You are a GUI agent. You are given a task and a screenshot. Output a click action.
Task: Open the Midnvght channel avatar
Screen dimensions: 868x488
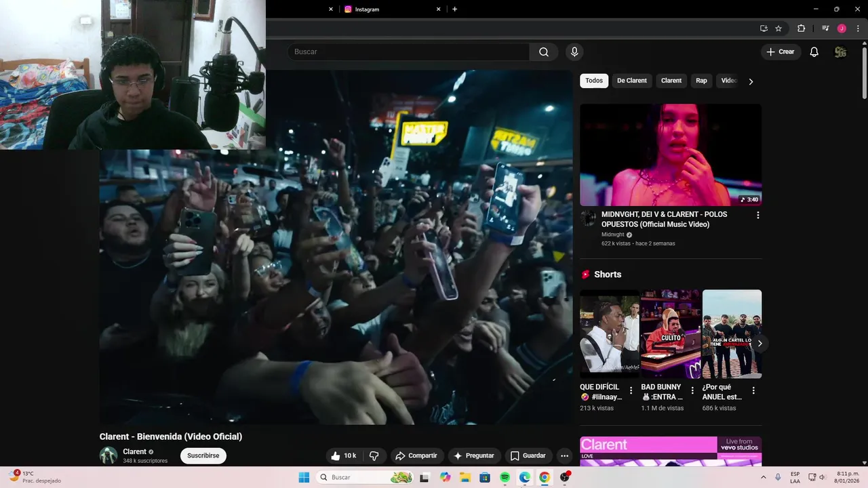pyautogui.click(x=588, y=218)
